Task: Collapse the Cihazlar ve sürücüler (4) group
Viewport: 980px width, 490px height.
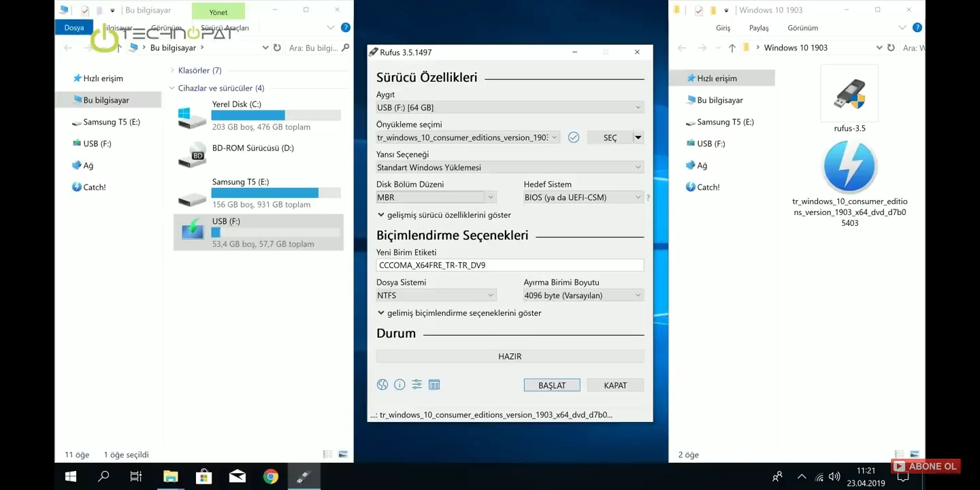Action: point(171,88)
